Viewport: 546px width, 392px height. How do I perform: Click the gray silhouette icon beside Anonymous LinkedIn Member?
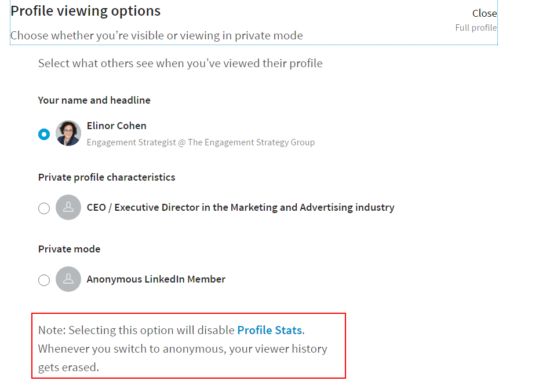click(68, 279)
